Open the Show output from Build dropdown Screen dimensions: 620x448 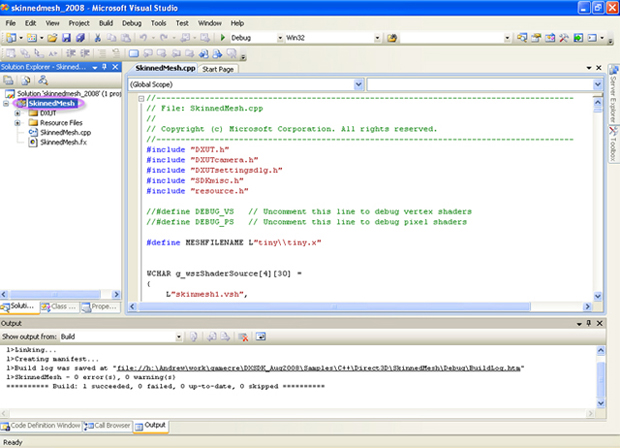pyautogui.click(x=179, y=337)
